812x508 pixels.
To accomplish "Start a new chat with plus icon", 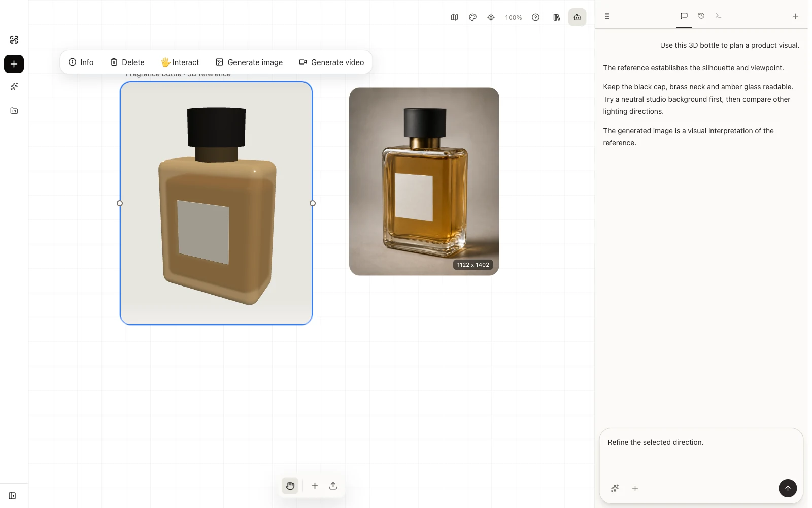I will click(x=795, y=16).
